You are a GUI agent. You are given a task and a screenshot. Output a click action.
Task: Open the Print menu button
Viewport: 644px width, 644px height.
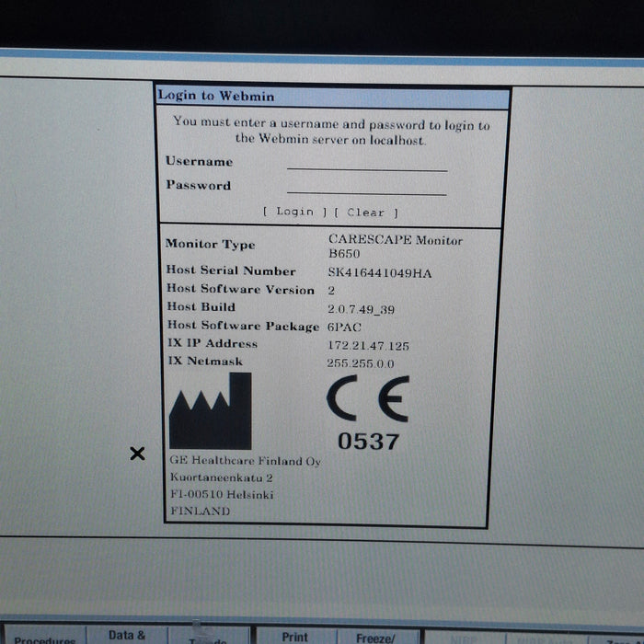[x=295, y=637]
